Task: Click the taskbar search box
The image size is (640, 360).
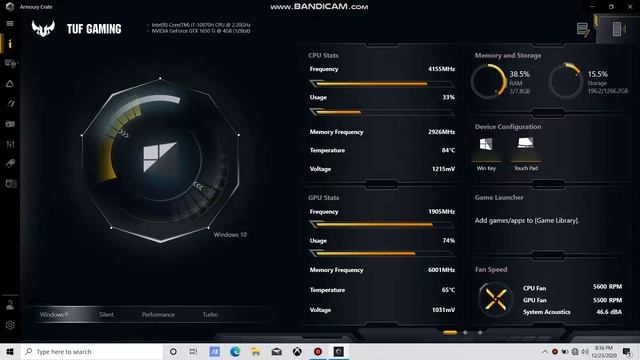Action: point(92,351)
